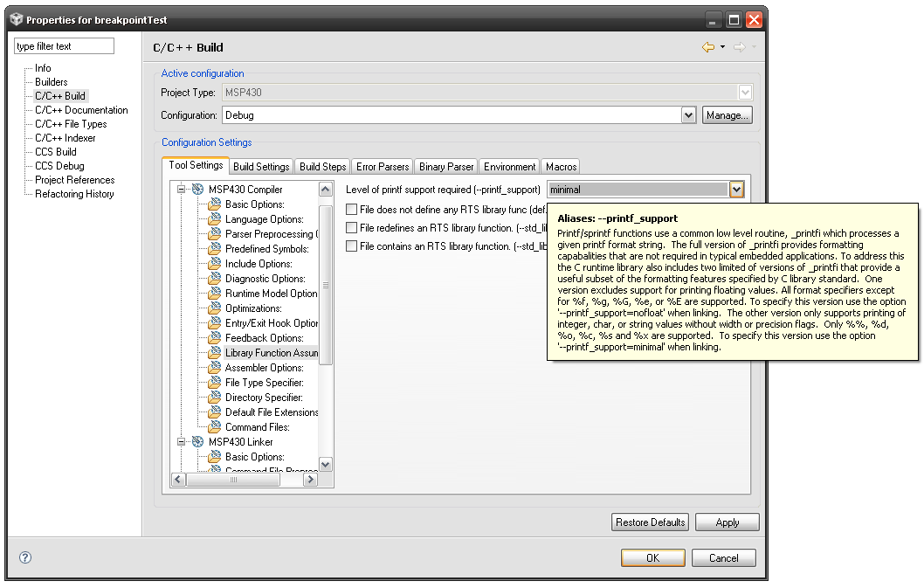Switch to the Build Settings tab

(x=261, y=167)
